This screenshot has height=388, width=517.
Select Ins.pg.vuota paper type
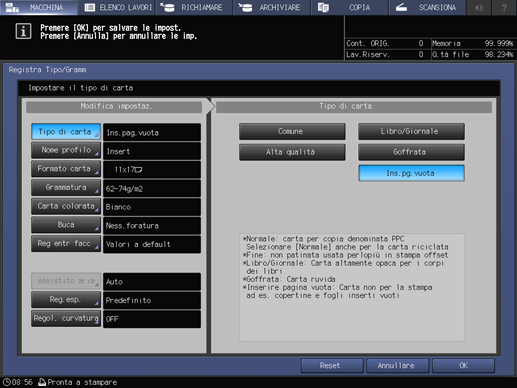(x=411, y=173)
